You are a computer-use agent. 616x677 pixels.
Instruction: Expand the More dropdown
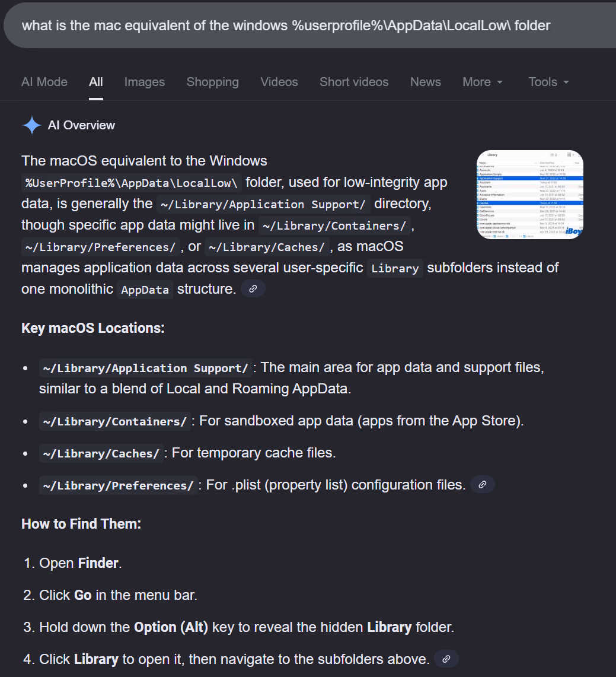tap(483, 82)
